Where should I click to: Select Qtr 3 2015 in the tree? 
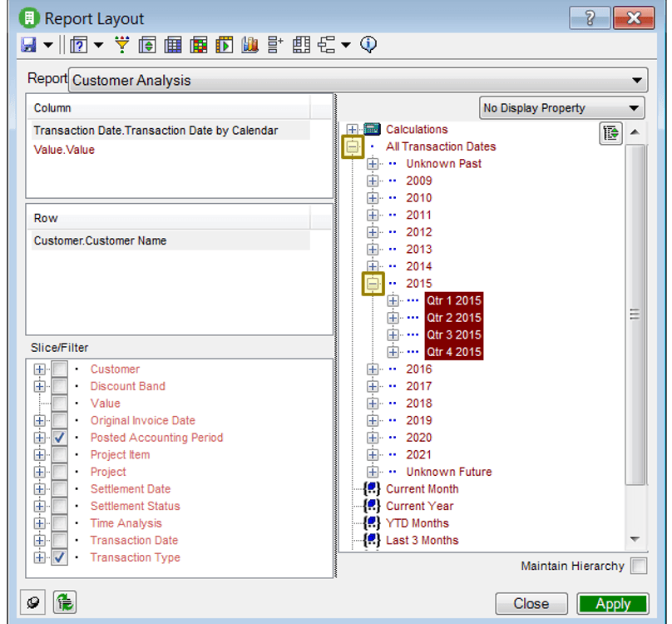pos(454,335)
